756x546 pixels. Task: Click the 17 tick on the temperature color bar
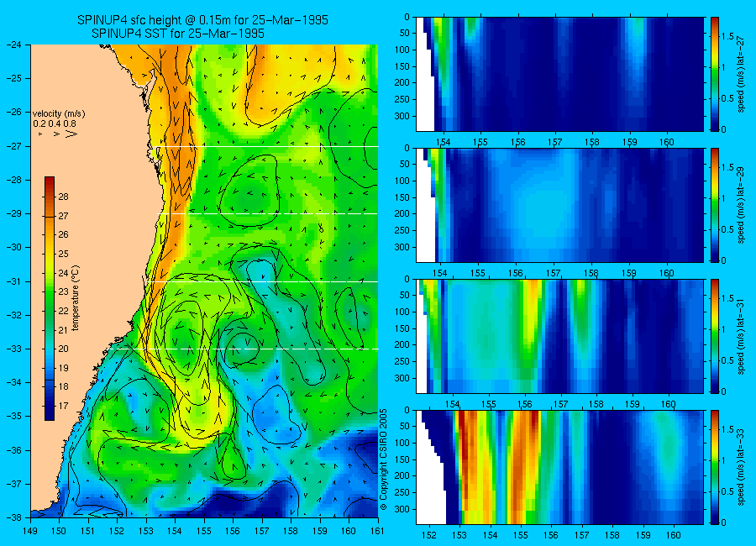click(63, 406)
